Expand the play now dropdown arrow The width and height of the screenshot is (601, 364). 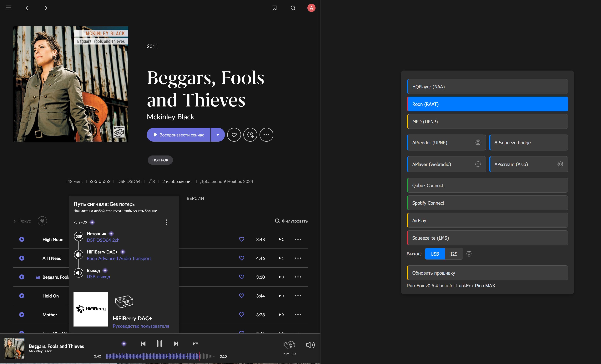click(218, 135)
